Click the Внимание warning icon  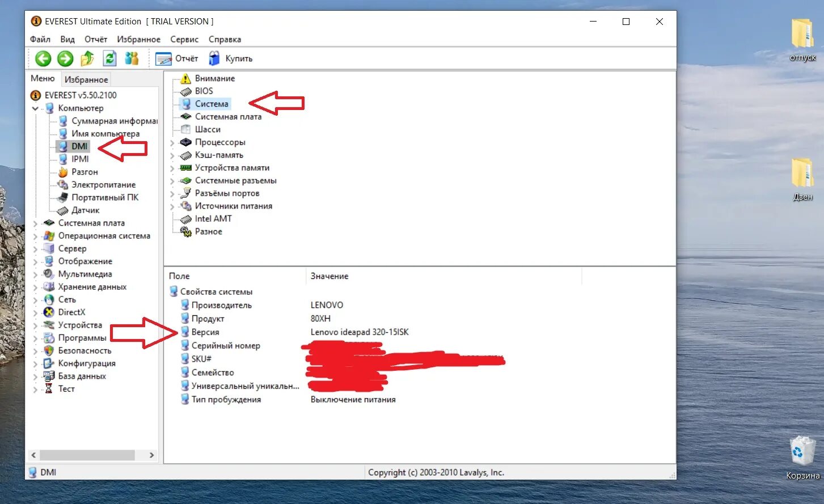tap(186, 79)
